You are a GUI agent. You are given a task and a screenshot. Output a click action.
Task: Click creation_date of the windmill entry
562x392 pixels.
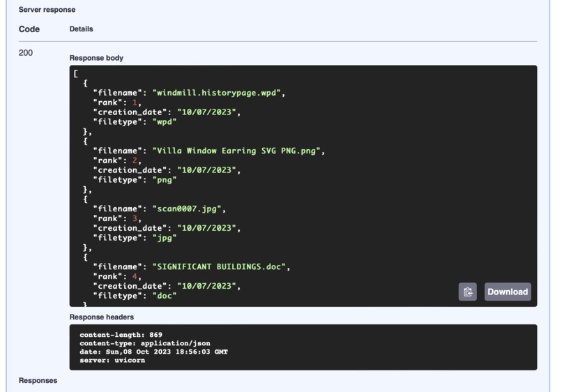pos(207,112)
